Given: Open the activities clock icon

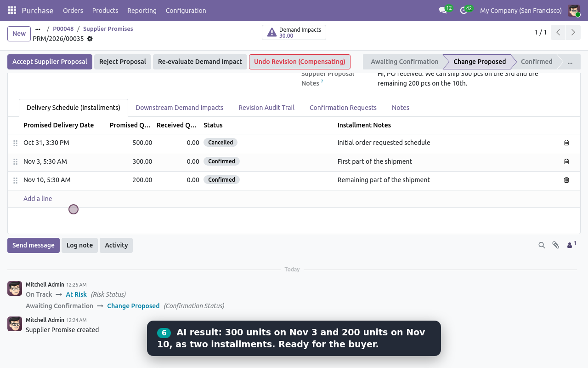Looking at the screenshot, I should [464, 10].
